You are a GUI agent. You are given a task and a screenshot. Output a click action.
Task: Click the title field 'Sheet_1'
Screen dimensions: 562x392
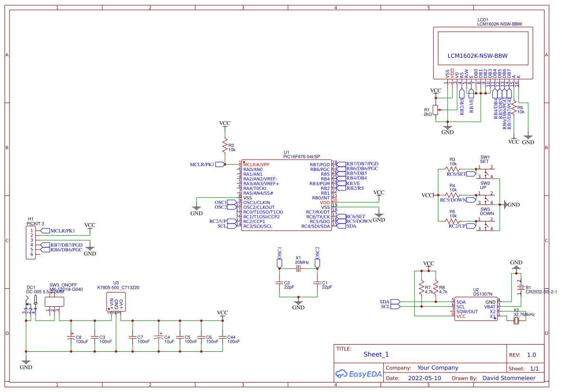coord(376,355)
